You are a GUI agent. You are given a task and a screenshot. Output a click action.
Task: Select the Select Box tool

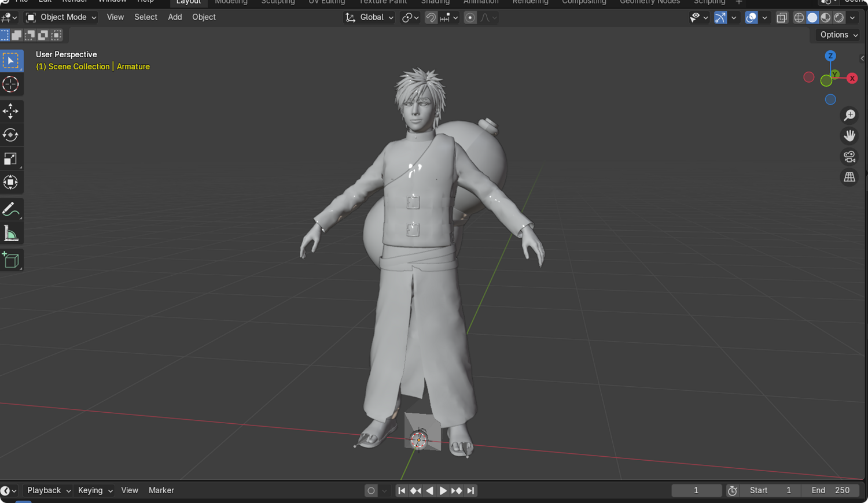[x=11, y=61]
